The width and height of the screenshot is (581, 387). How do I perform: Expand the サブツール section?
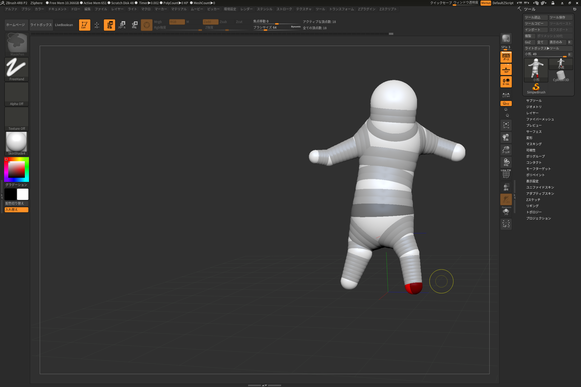pos(534,100)
